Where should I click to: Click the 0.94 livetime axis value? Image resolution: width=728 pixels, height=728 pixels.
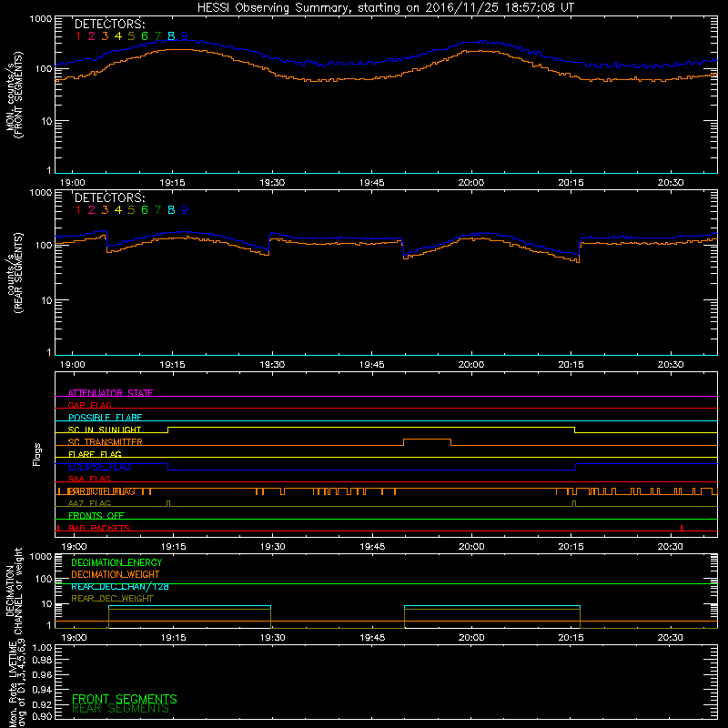[x=42, y=690]
